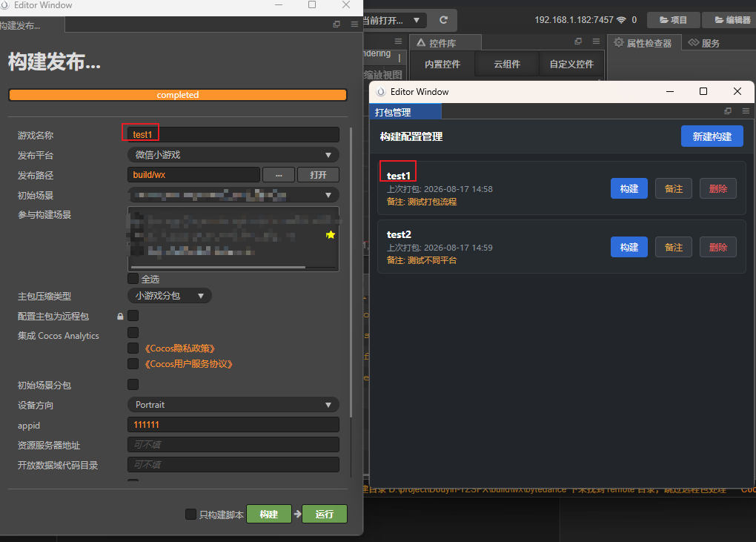Viewport: 756px width, 542px height.
Task: Toggle the 初始场景分包 checkbox
Action: tap(133, 384)
